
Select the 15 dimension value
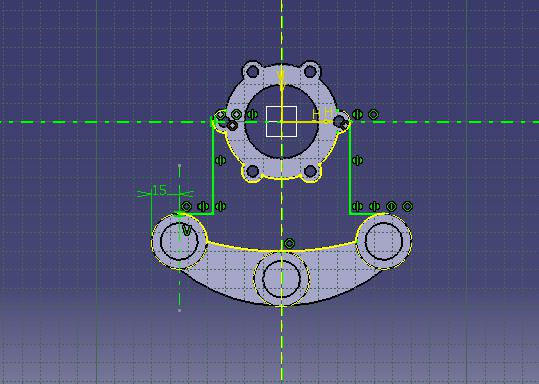click(159, 190)
